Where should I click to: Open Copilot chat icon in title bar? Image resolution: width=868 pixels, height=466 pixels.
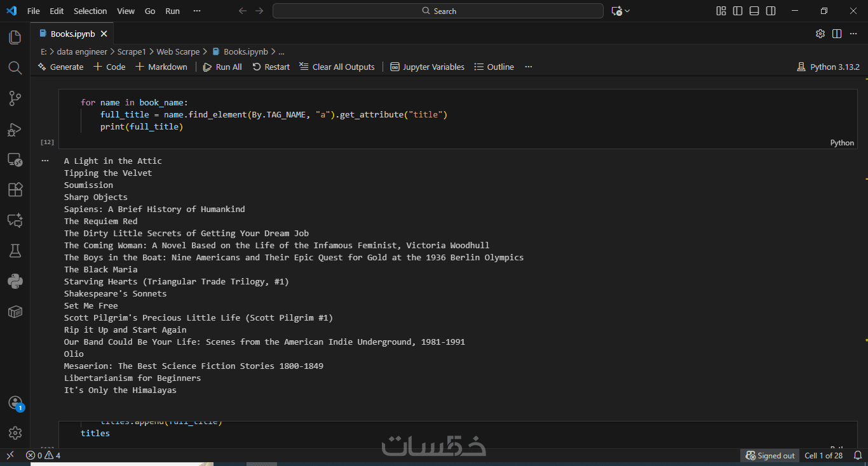(x=616, y=11)
